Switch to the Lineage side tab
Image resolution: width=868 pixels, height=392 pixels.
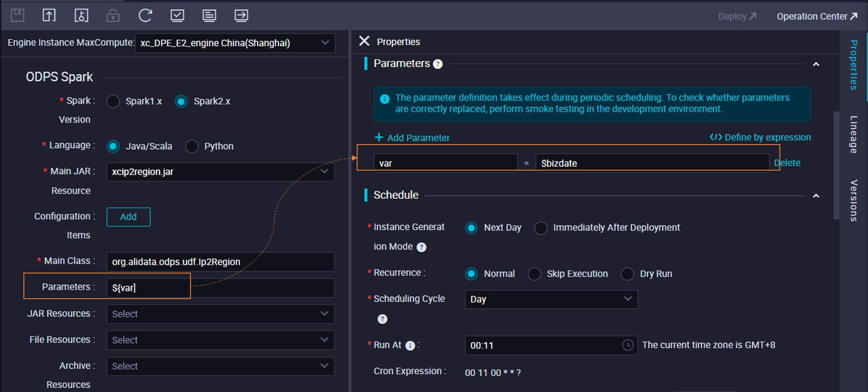pyautogui.click(x=853, y=135)
